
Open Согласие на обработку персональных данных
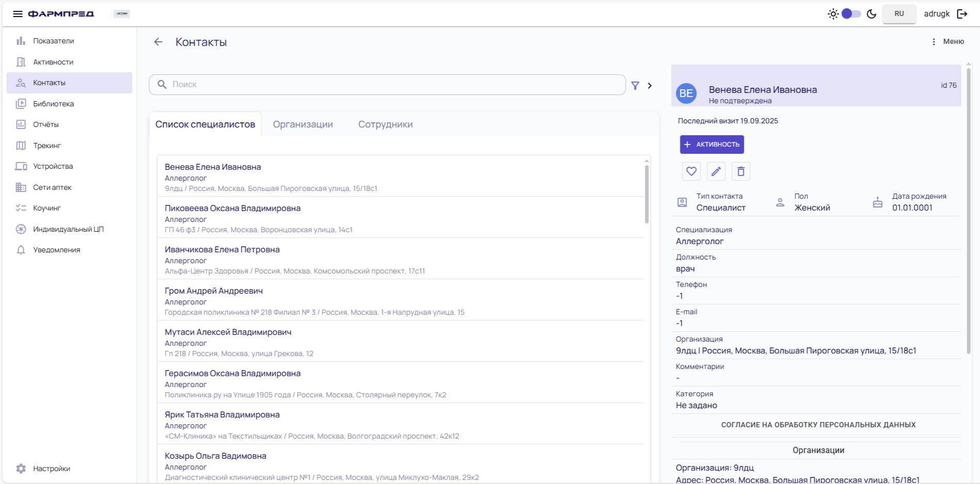[818, 425]
